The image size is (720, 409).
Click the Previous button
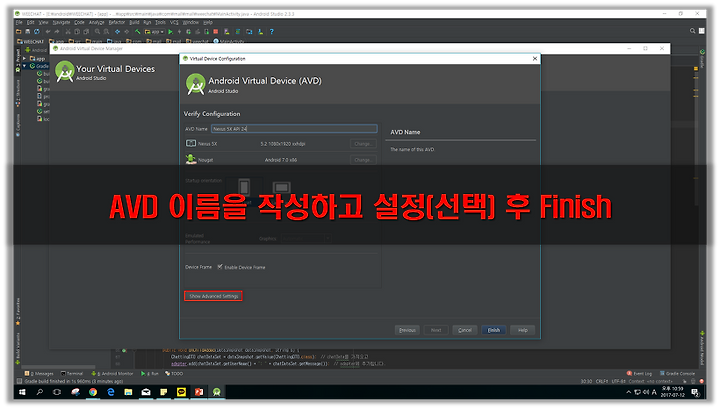pyautogui.click(x=407, y=330)
